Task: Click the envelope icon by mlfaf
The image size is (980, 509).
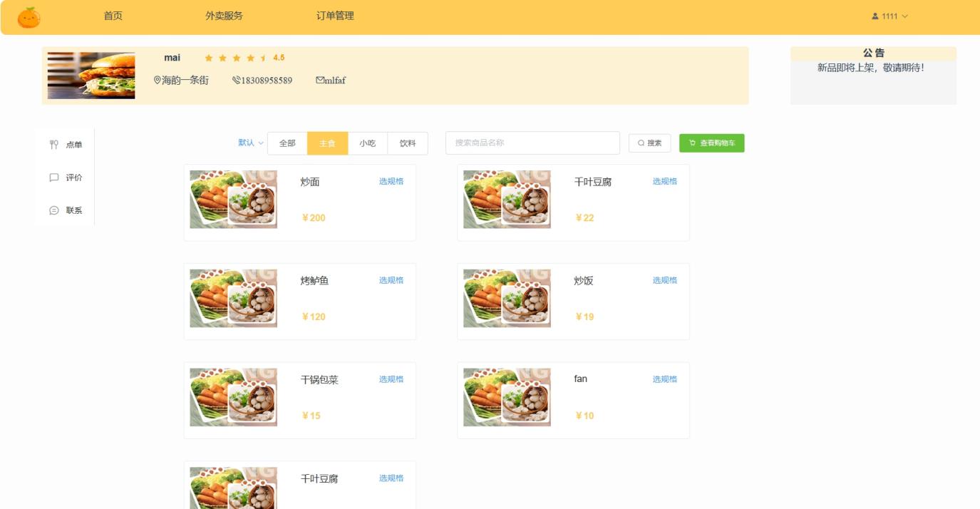Action: 319,80
